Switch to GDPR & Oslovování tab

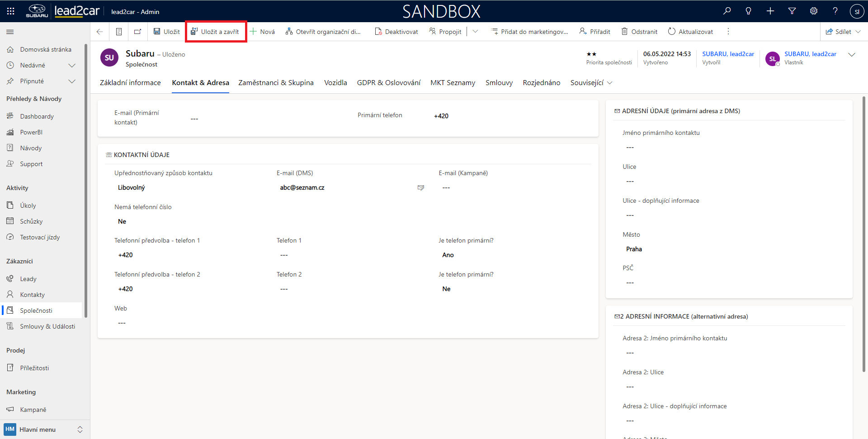388,83
